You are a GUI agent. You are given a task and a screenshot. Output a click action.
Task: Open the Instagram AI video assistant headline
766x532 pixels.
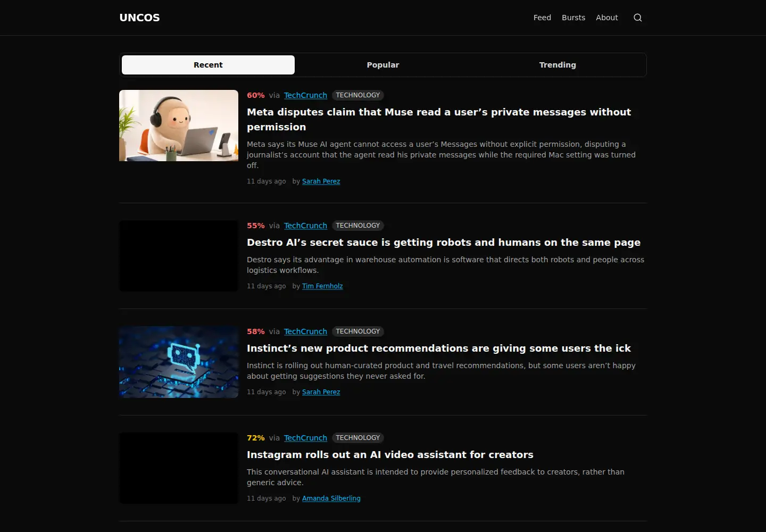tap(390, 455)
